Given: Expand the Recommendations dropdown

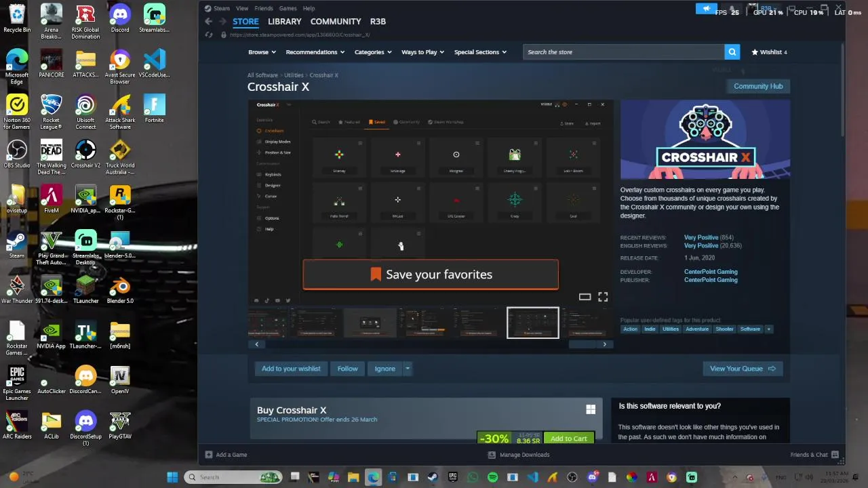Looking at the screenshot, I should tap(315, 52).
